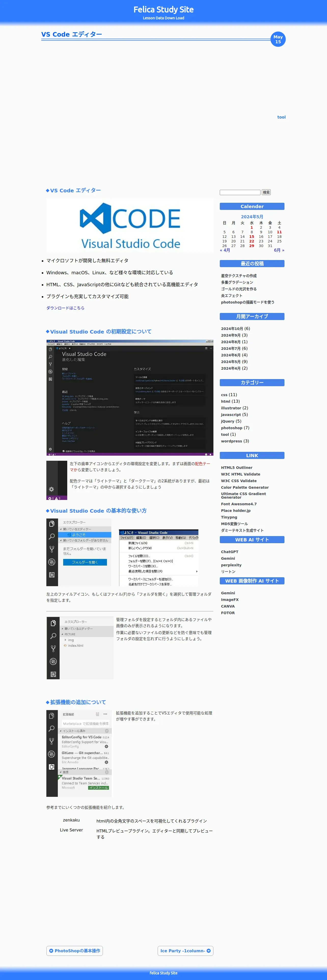This screenshot has width=327, height=980.
Task: Open the 2024年9月 archive
Action: coord(231,335)
